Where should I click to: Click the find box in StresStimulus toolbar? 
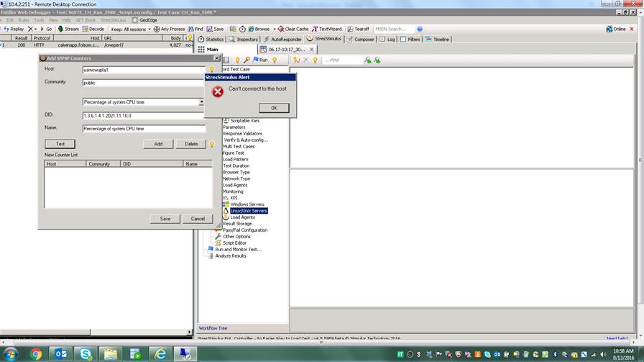point(343,60)
